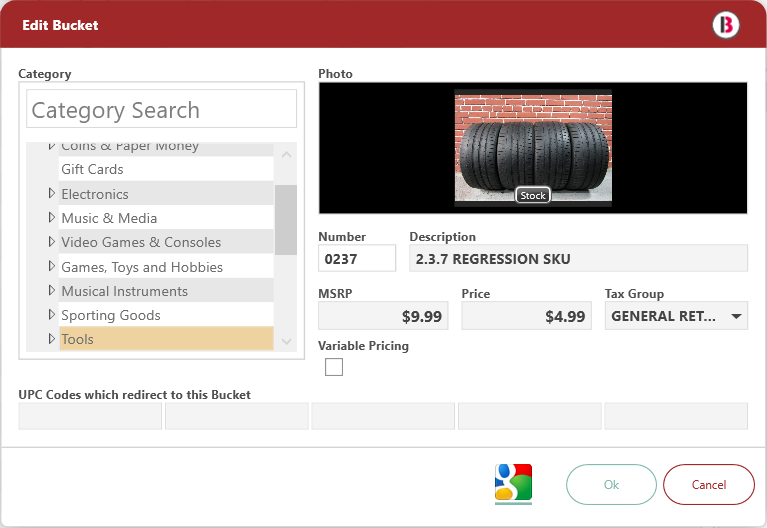Click the Number field showing 0237
Image resolution: width=767 pixels, height=528 pixels.
coord(357,258)
